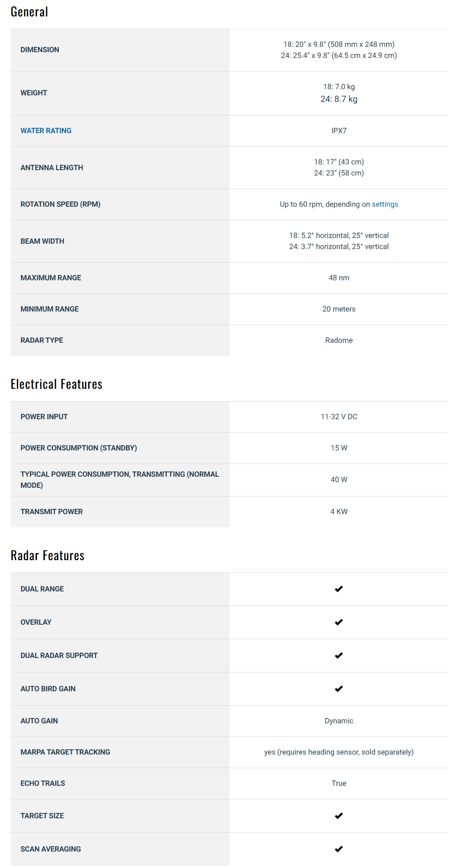This screenshot has height=868, width=451.
Task: Click the 20 meters minimum range value
Action: pos(339,309)
